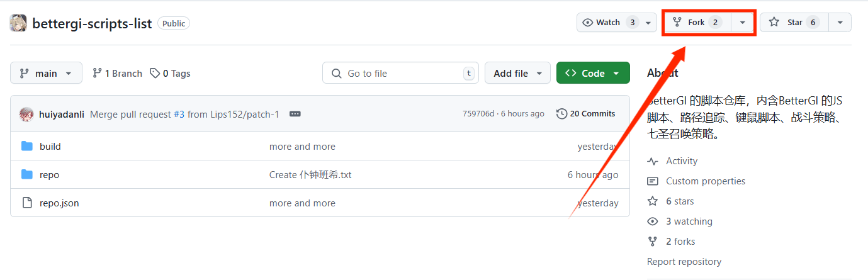This screenshot has width=868, height=280.
Task: Star the bettergi-scripts-list repository
Action: click(x=795, y=23)
